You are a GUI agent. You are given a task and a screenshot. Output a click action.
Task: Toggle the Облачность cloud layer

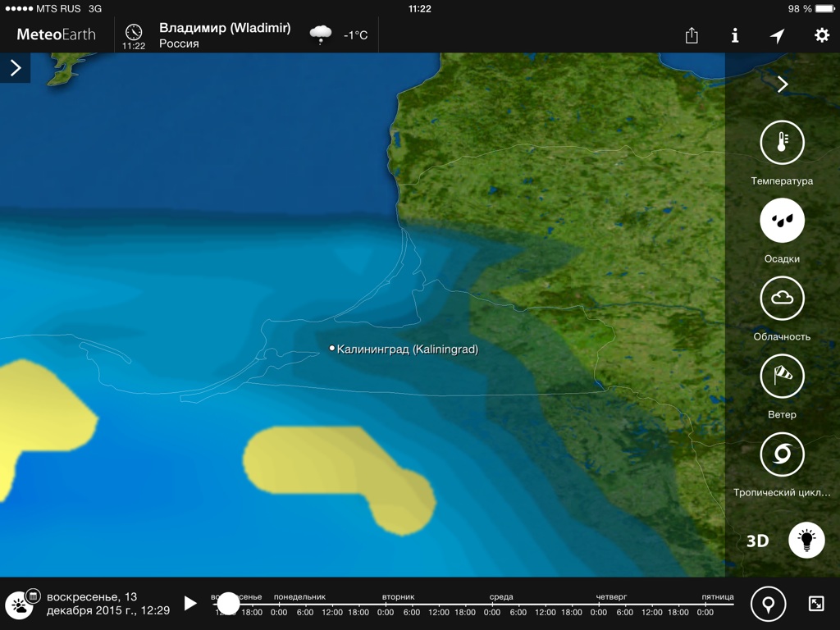782,299
